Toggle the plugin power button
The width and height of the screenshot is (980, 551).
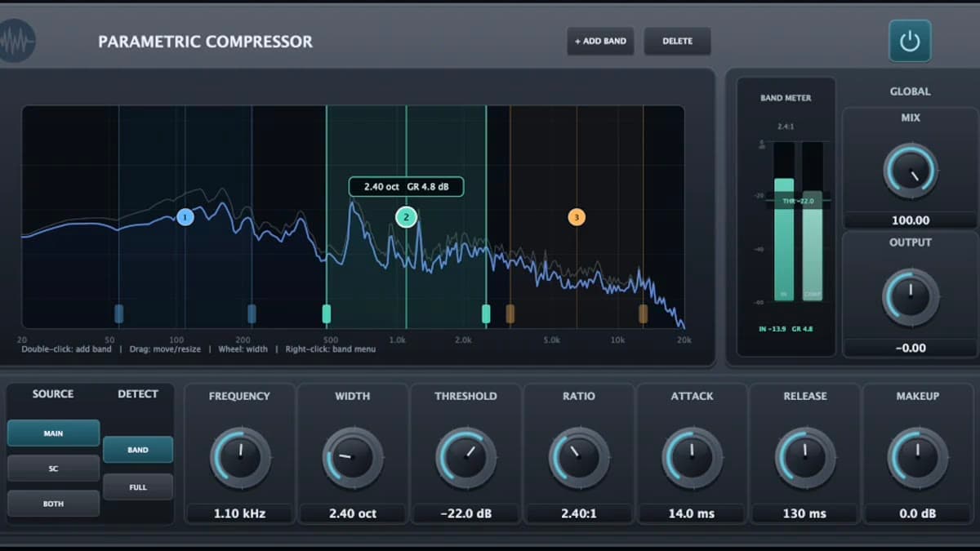pos(910,42)
